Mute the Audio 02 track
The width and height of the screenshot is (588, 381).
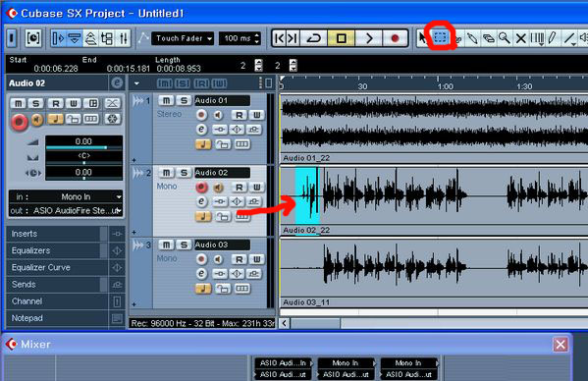166,173
